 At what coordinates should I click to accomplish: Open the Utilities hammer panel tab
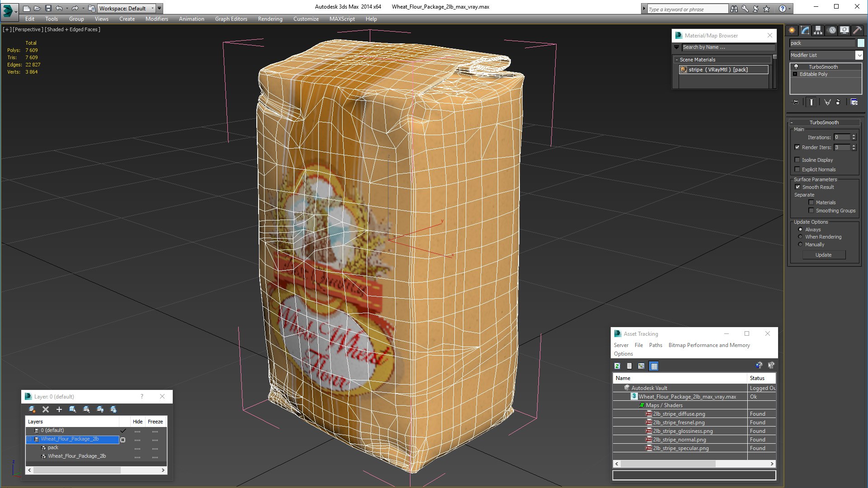pyautogui.click(x=857, y=30)
